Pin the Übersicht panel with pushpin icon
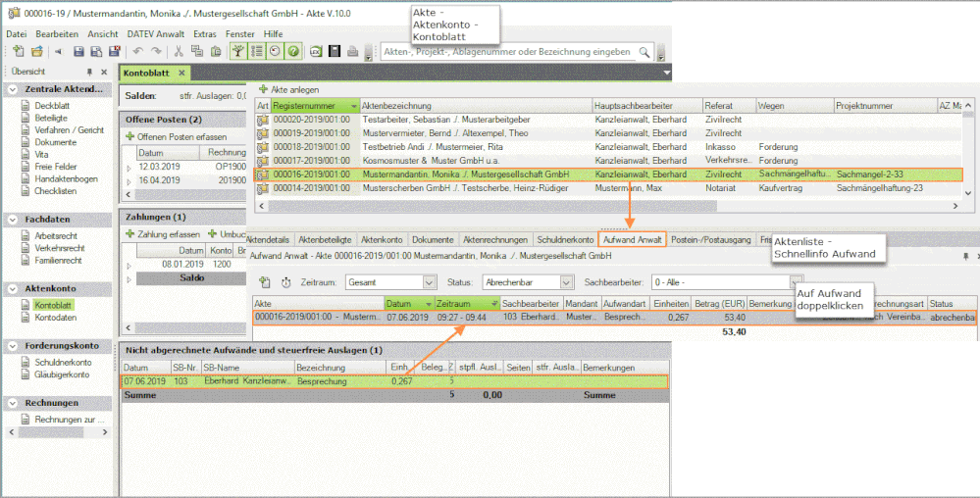Viewport: 980px width, 498px height. [90, 73]
